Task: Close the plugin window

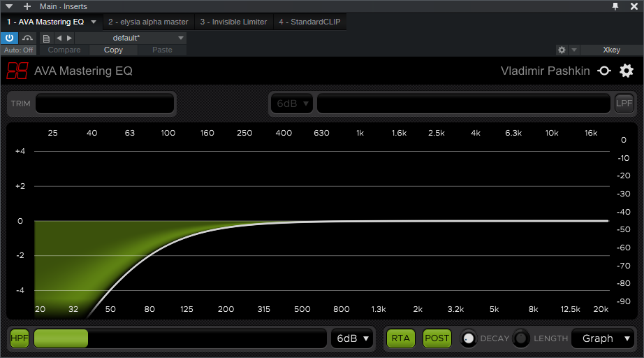Action: click(634, 6)
